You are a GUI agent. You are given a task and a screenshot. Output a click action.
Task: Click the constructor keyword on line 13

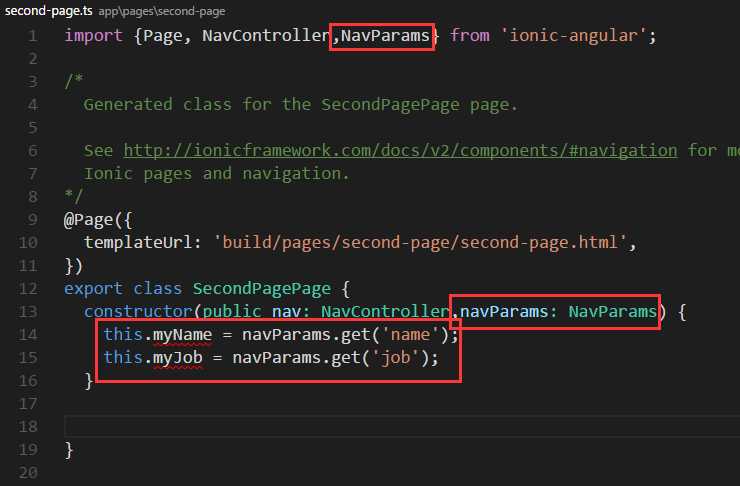click(x=138, y=311)
